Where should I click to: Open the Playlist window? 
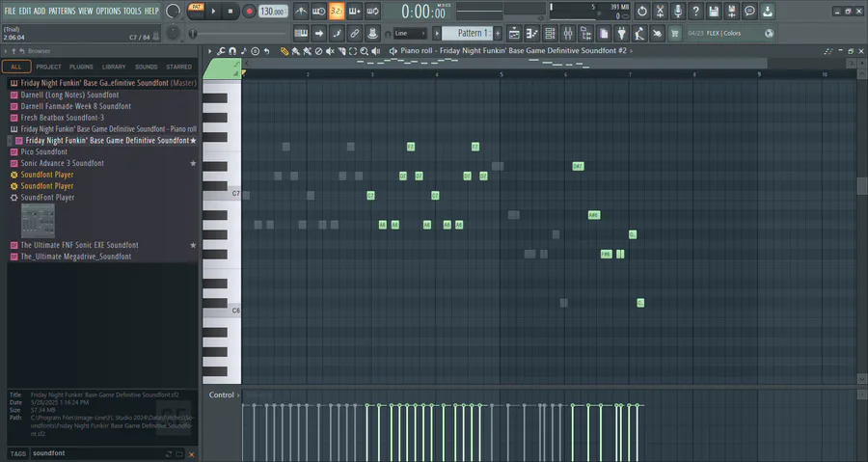514,33
